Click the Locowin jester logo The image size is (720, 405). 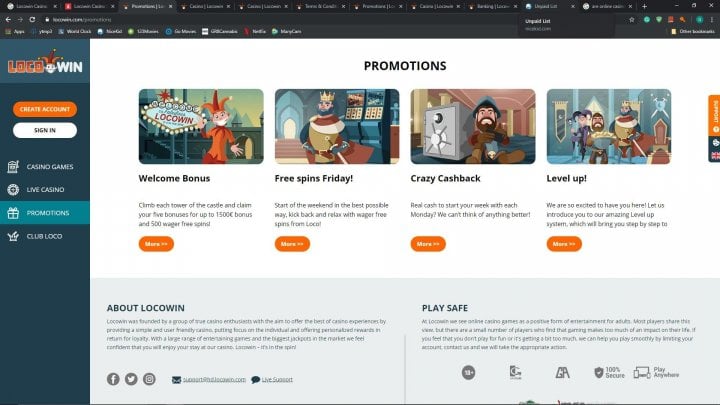pos(45,63)
